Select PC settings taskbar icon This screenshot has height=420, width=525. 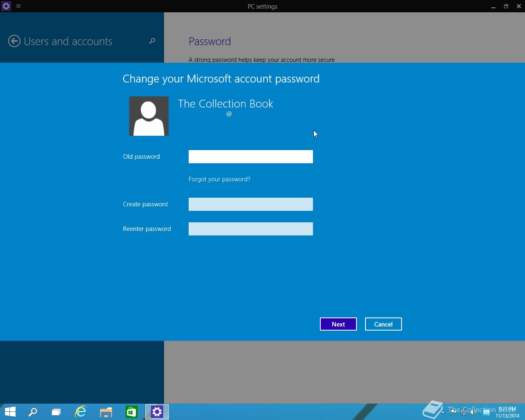(157, 412)
